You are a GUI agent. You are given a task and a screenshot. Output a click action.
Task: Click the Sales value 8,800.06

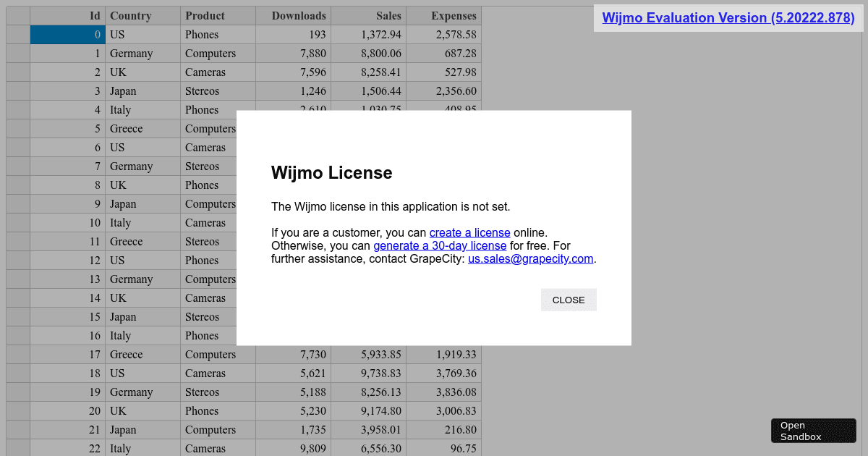pos(369,54)
